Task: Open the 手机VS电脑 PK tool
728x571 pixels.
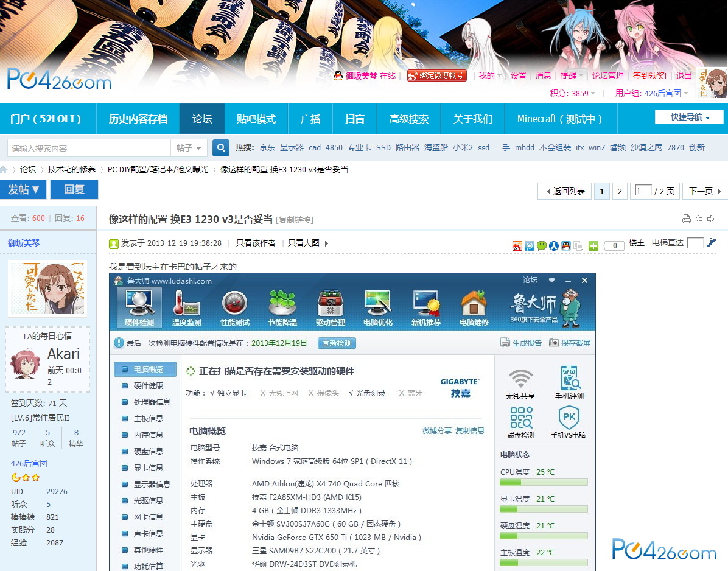Action: pos(569,422)
